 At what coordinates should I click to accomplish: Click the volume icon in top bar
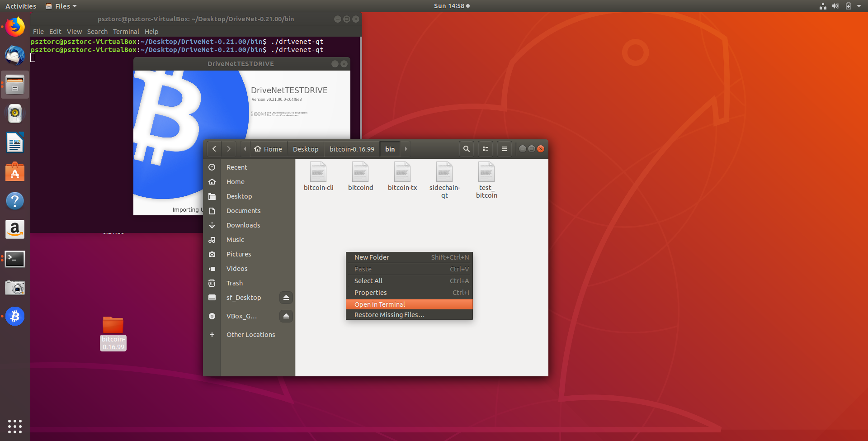click(x=835, y=6)
